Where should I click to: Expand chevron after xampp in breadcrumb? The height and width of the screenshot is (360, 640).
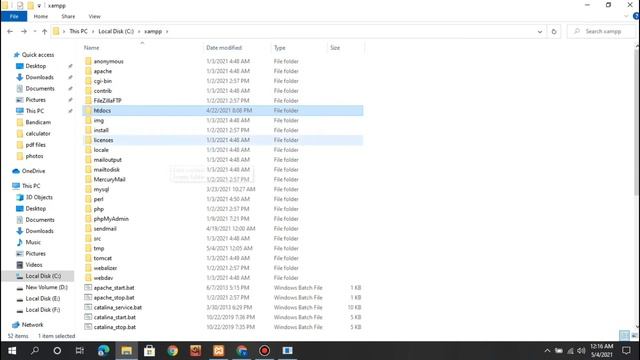pyautogui.click(x=167, y=31)
